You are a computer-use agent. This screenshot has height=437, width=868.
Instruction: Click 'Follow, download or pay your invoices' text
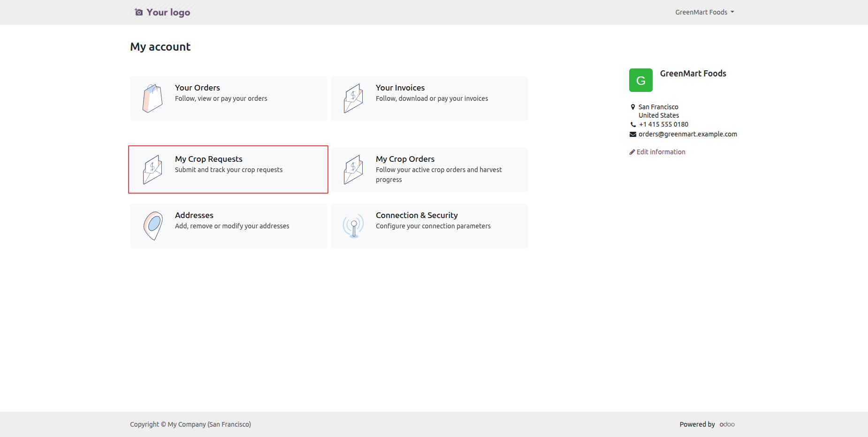(432, 98)
